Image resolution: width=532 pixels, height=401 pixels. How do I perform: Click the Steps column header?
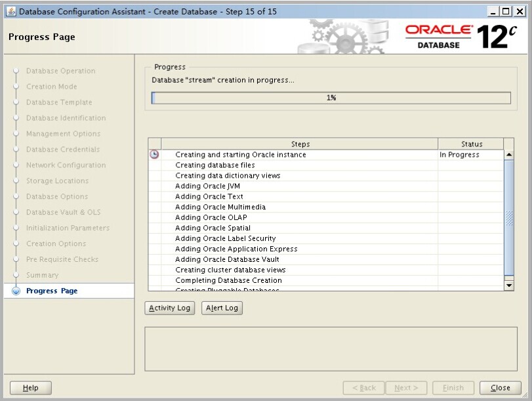point(300,144)
